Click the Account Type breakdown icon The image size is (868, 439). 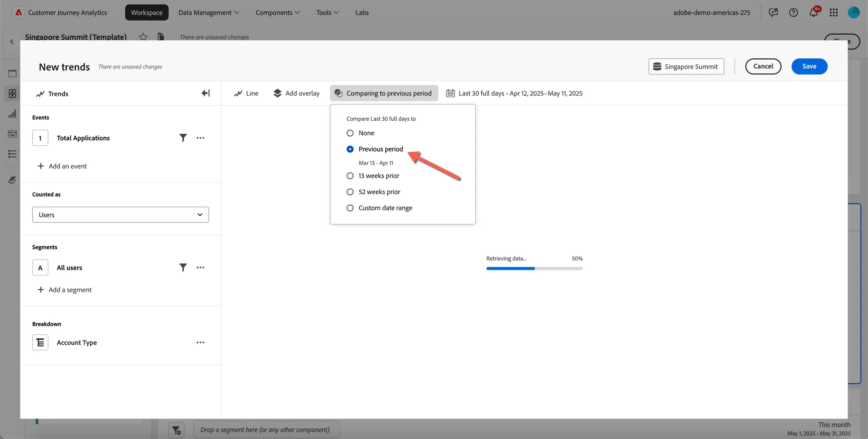coord(40,342)
